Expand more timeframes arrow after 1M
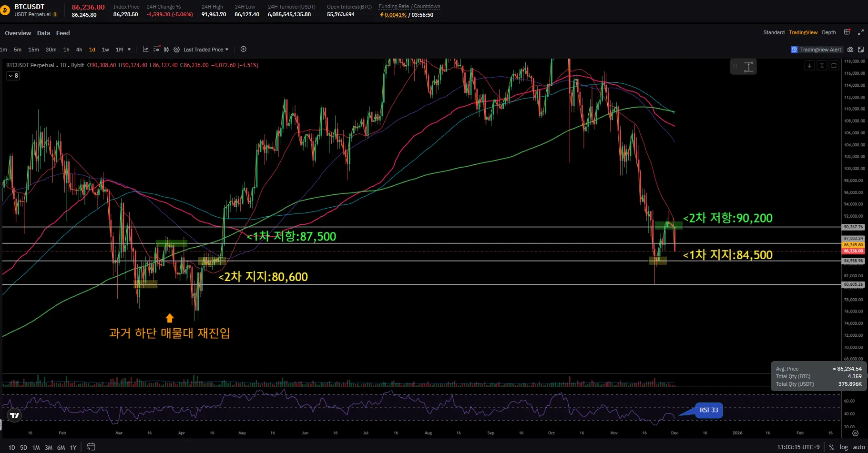This screenshot has width=868, height=453. [x=129, y=50]
